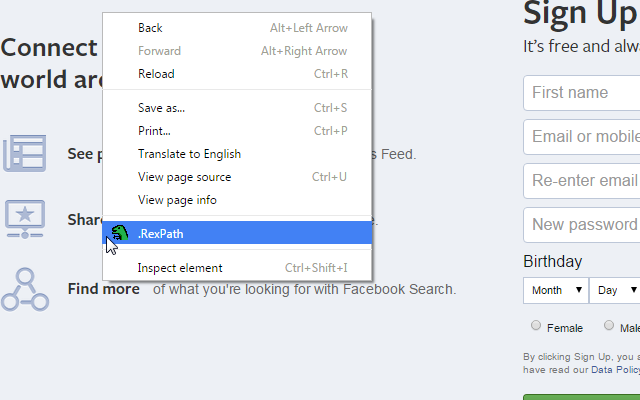Viewport: 640px width, 400px height.
Task: Select the Female radio button
Action: [x=536, y=325]
